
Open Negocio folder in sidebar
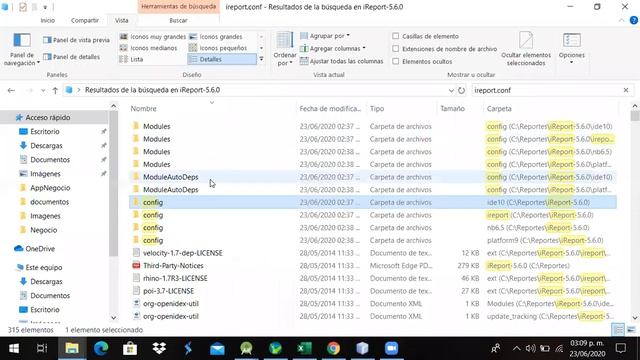43,230
